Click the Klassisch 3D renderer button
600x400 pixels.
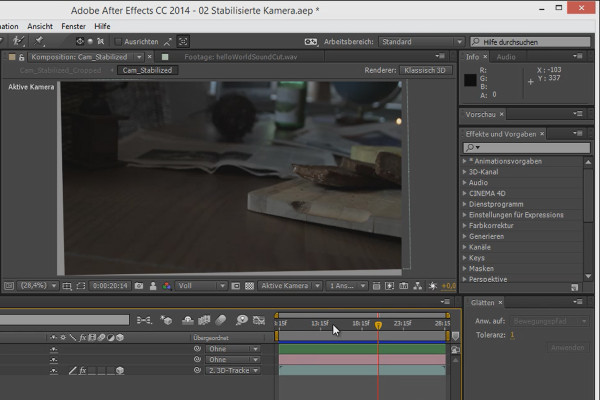(x=425, y=70)
